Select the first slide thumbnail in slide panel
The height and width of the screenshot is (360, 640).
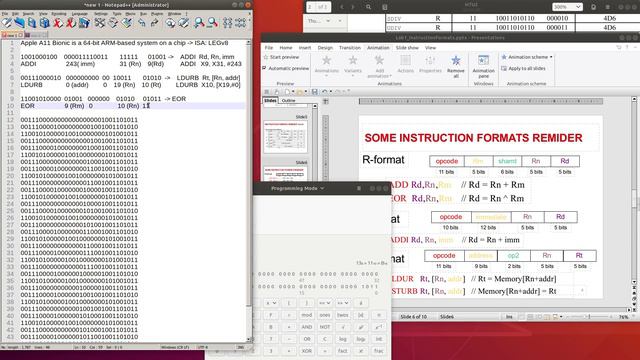click(285, 137)
